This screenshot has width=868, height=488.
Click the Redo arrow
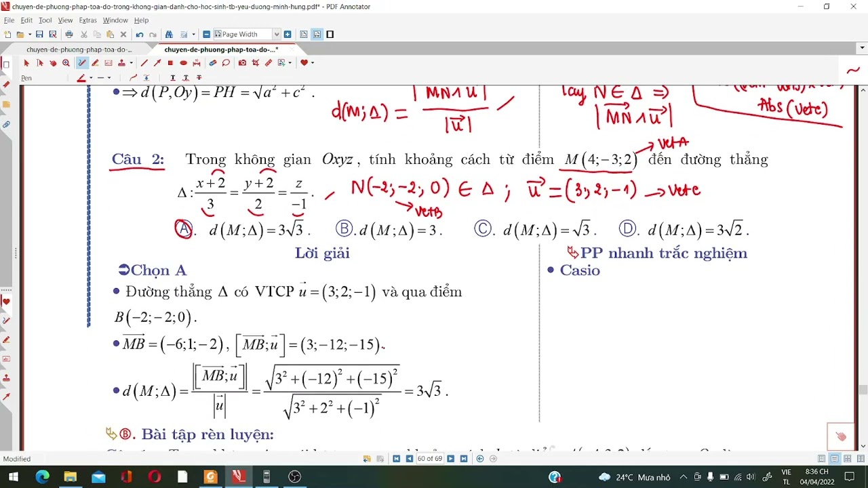153,35
